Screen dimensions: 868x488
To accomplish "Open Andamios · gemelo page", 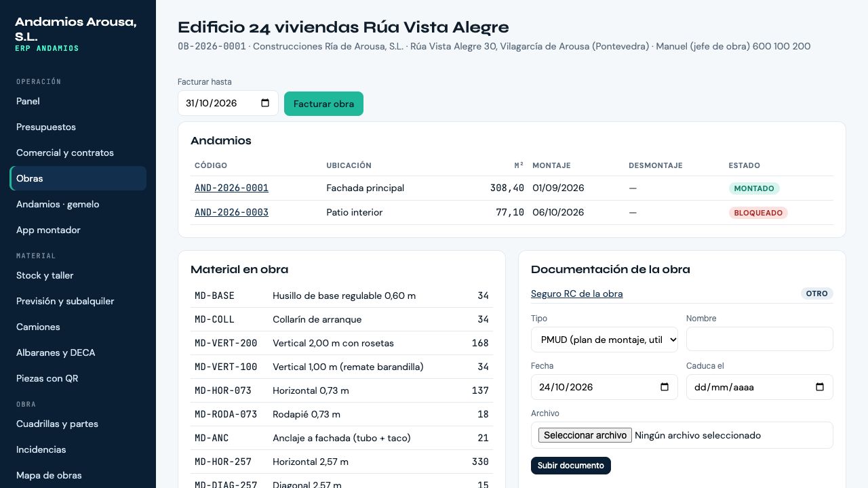I will pos(78,204).
